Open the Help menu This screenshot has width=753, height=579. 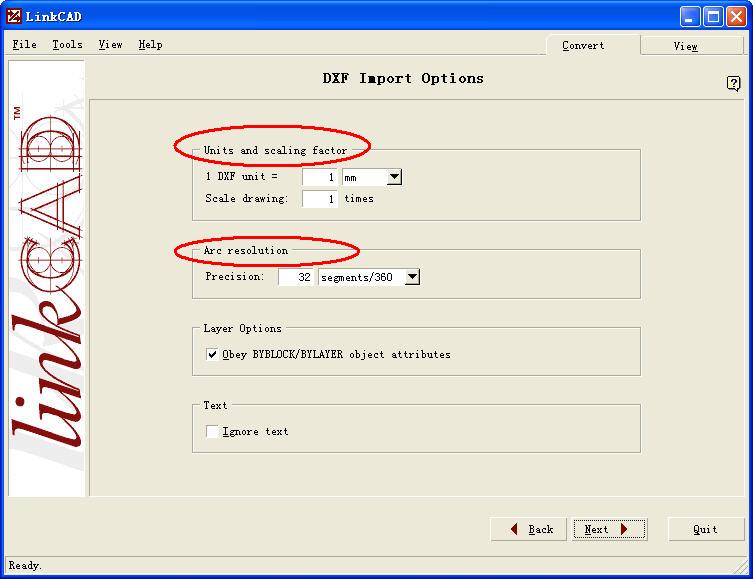150,44
